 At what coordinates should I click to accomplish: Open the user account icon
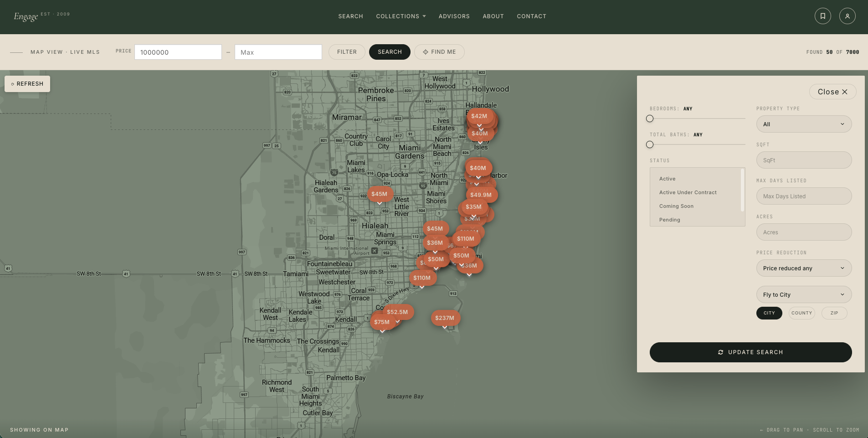847,16
